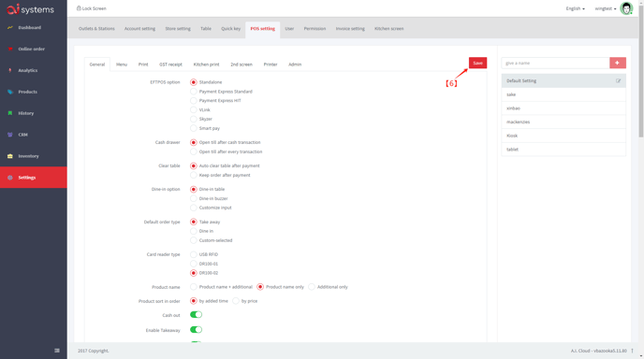Select Standalone EFTPOS option
The height and width of the screenshot is (359, 644).
point(194,82)
